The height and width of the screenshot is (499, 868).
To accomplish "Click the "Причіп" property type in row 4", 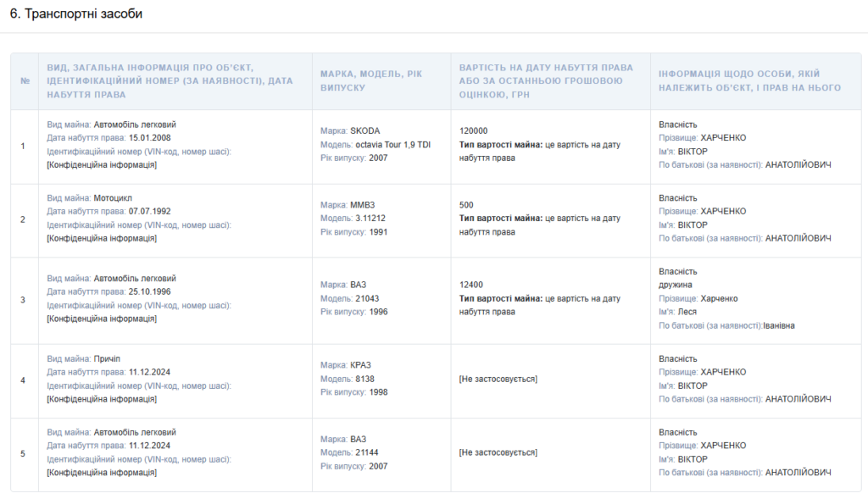I will tap(108, 358).
